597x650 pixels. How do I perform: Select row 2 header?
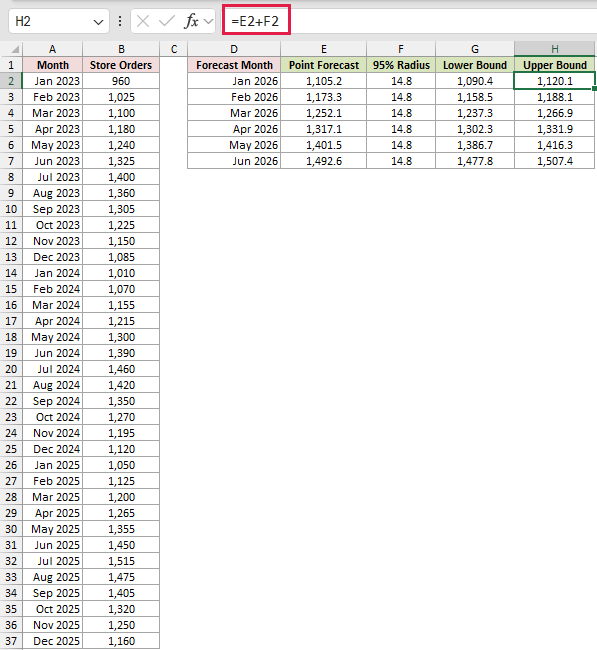11,81
